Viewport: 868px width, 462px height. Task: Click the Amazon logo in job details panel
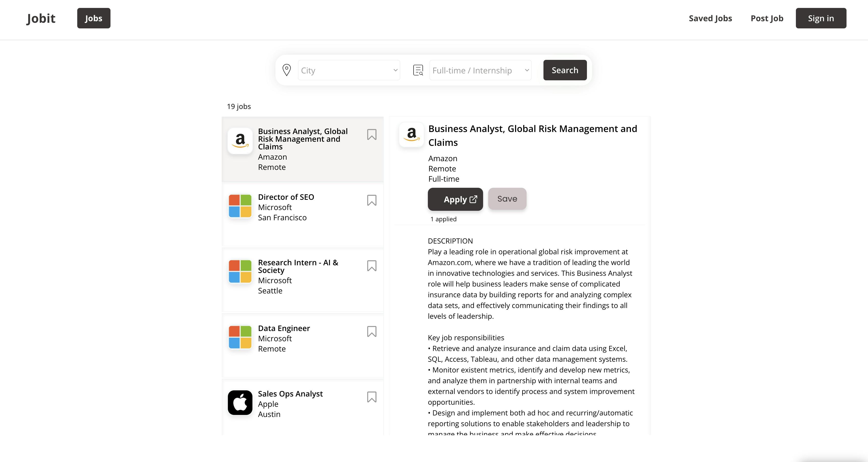(411, 135)
